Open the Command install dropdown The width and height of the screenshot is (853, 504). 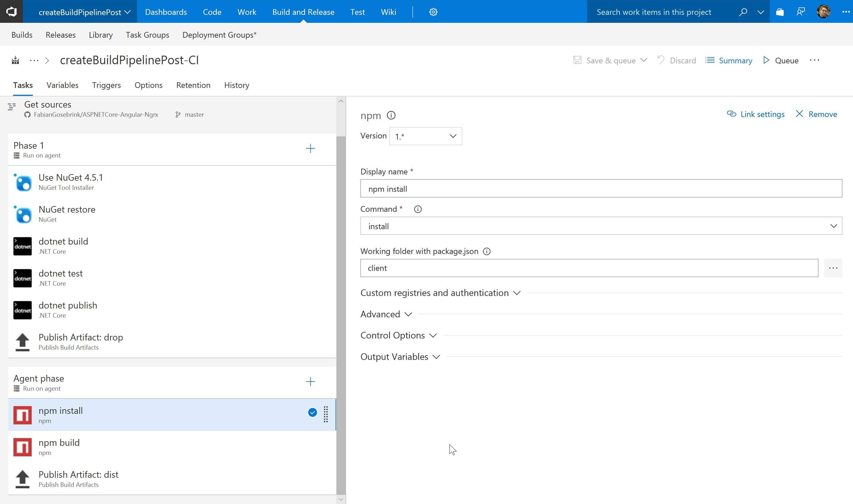[601, 226]
